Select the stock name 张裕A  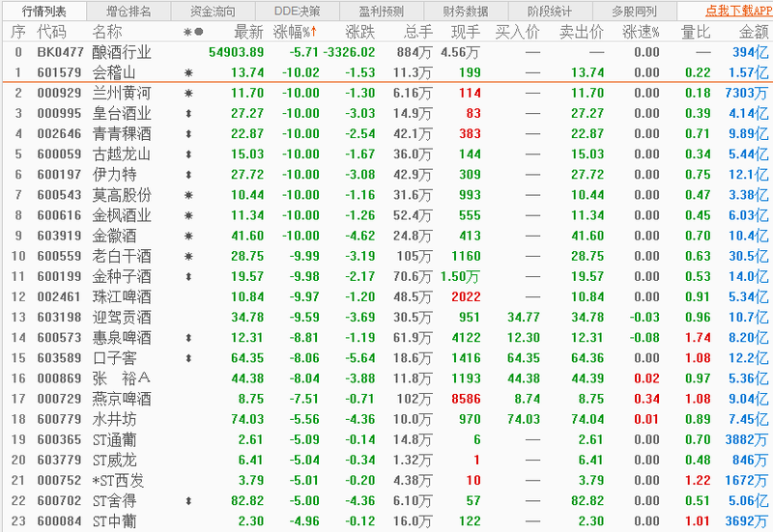click(122, 378)
